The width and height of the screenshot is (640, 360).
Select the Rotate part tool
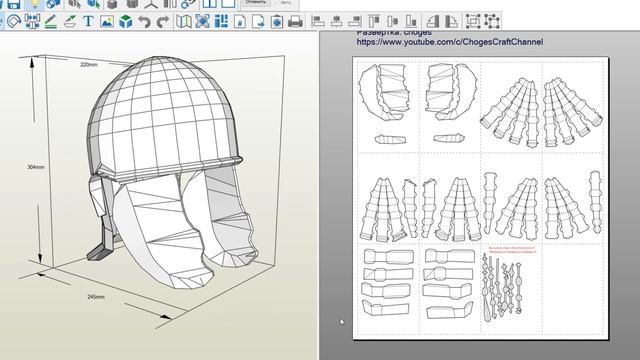[x=14, y=21]
